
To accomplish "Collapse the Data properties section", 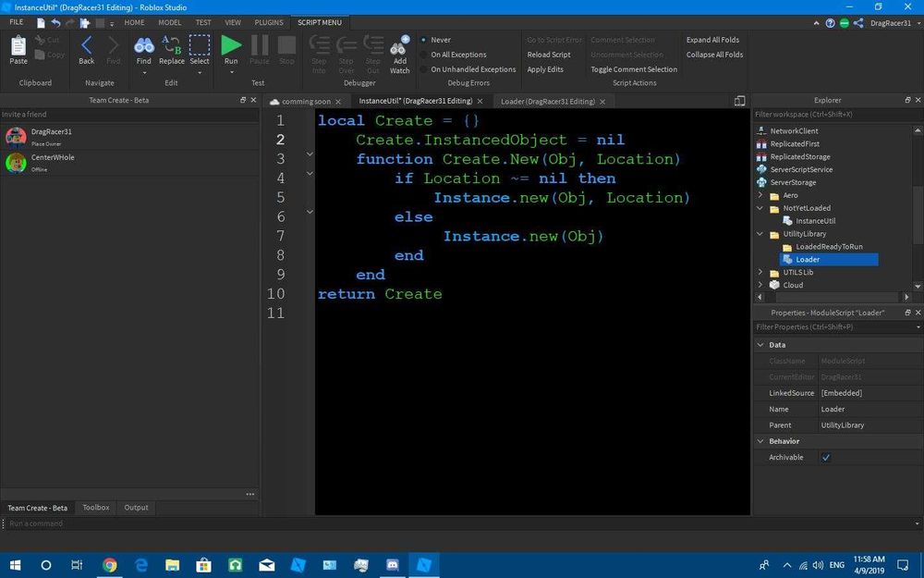I will click(760, 344).
